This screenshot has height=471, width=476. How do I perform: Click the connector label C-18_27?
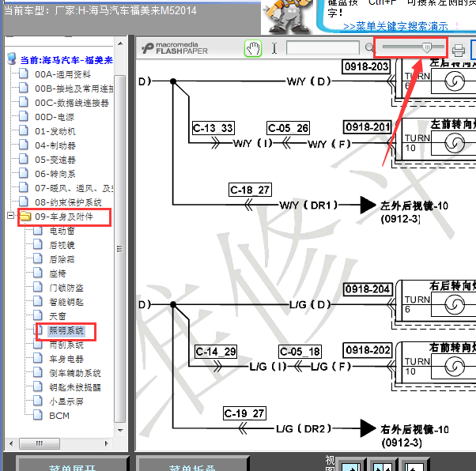(x=250, y=190)
